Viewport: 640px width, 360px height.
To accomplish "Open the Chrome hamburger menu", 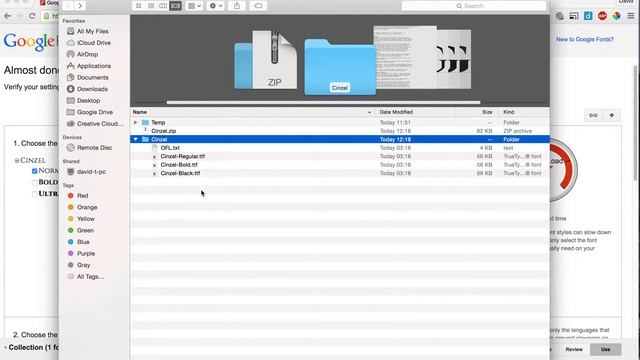I will pyautogui.click(x=631, y=16).
